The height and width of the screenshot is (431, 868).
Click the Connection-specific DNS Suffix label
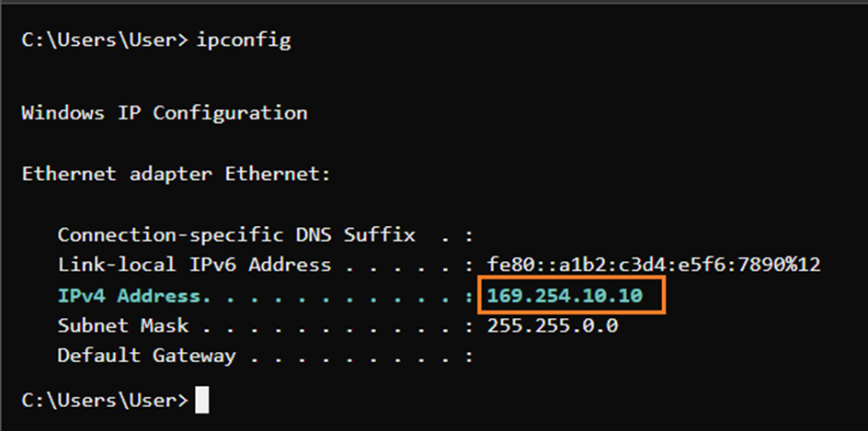[236, 235]
